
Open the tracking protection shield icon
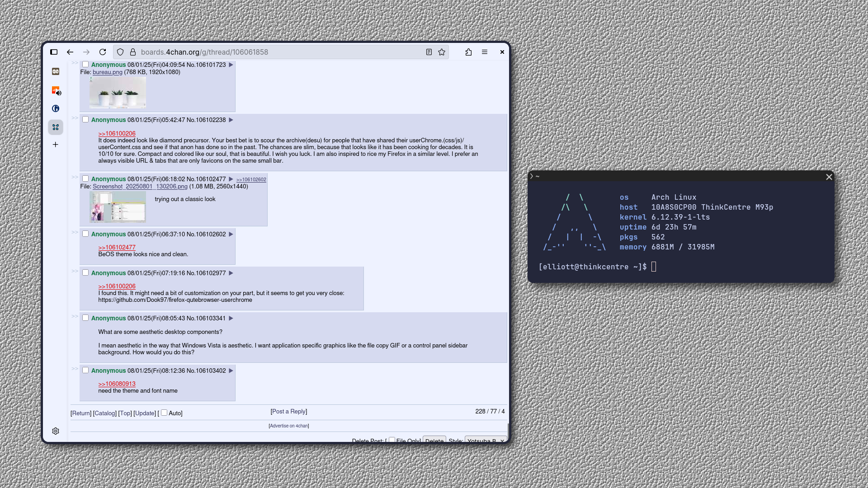click(120, 52)
